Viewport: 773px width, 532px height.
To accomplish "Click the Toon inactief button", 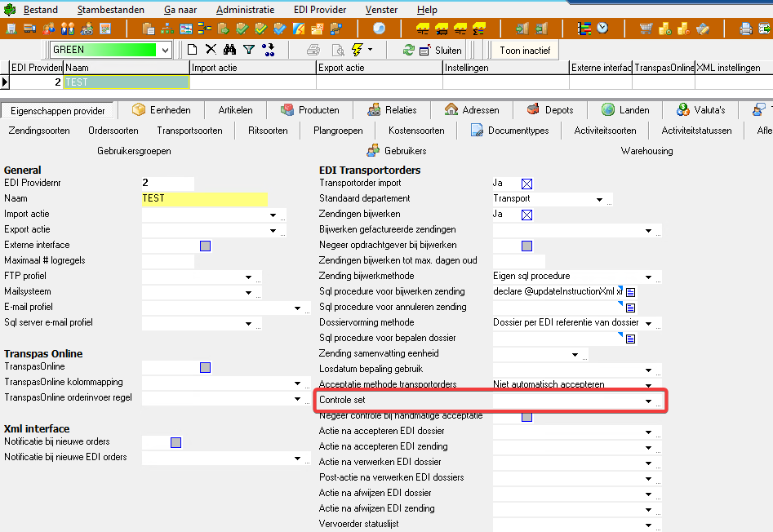I will tap(525, 50).
